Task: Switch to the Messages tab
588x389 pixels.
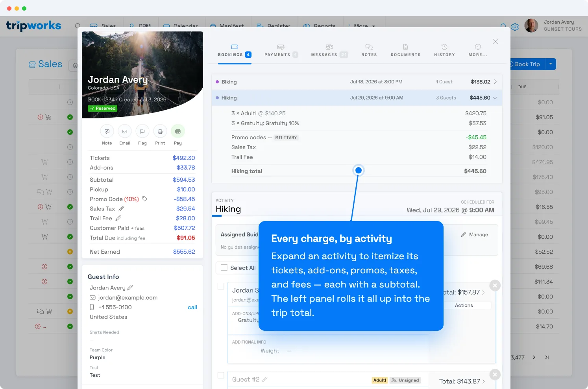Action: click(329, 51)
